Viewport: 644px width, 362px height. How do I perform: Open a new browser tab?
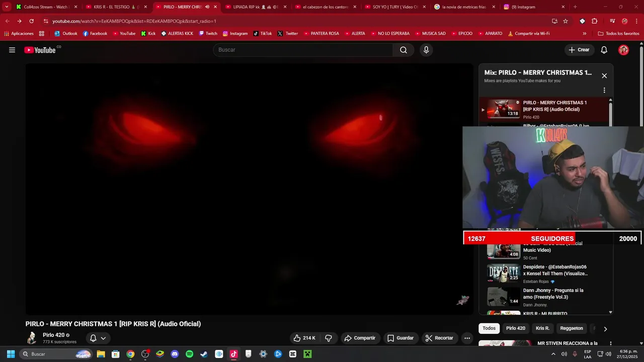tap(575, 7)
